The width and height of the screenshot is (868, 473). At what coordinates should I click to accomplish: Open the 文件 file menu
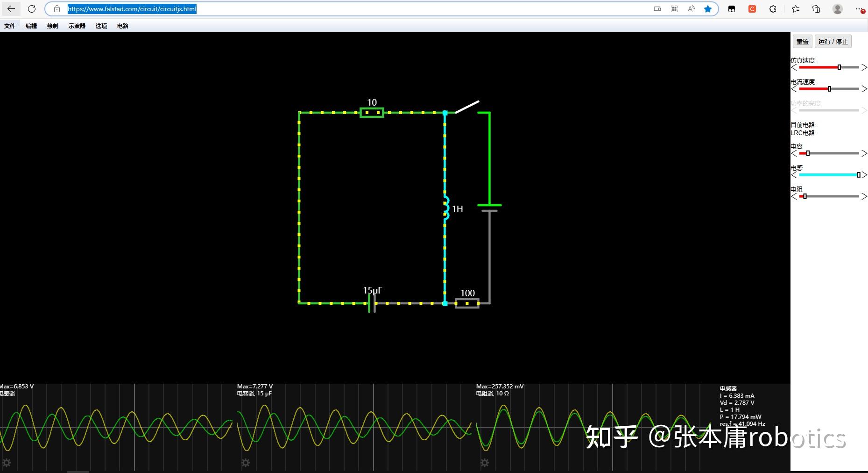[10, 26]
